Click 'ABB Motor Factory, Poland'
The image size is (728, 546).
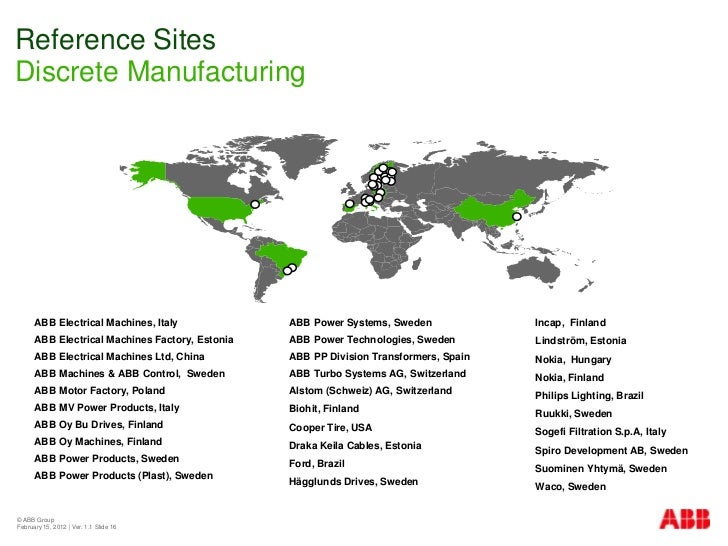click(x=99, y=391)
